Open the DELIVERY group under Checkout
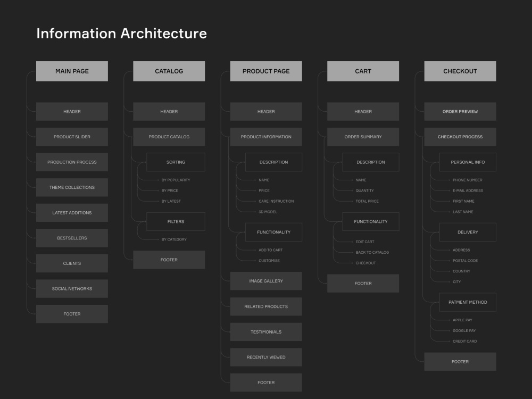The width and height of the screenshot is (532, 399). pos(468,232)
